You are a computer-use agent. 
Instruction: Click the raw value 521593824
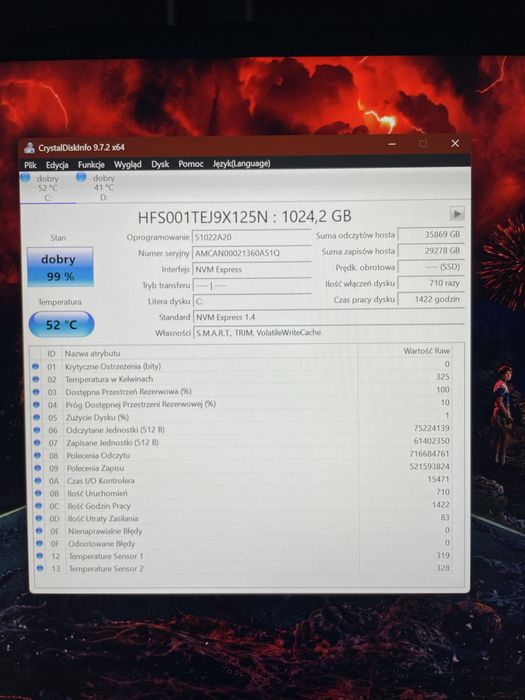pos(429,466)
